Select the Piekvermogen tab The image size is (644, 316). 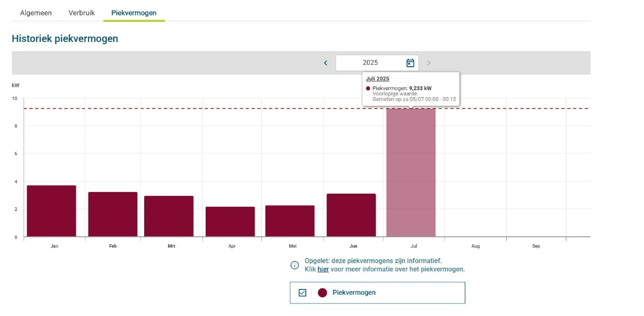134,13
